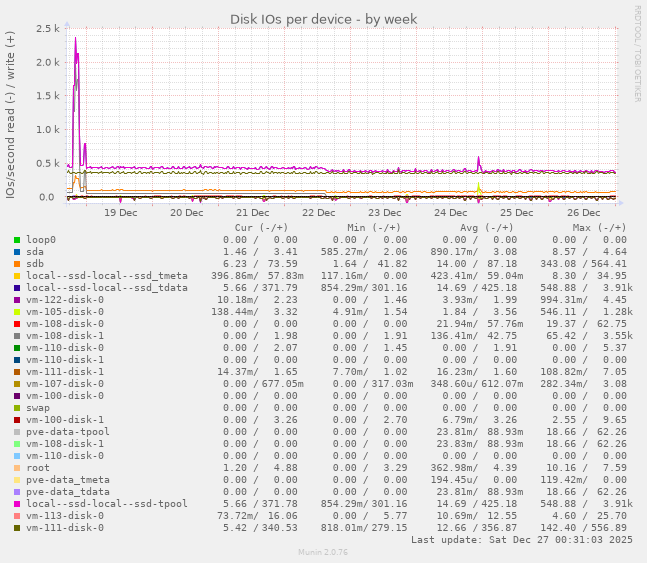Click the root legend color swatch
This screenshot has width=647, height=563.
coord(17,468)
